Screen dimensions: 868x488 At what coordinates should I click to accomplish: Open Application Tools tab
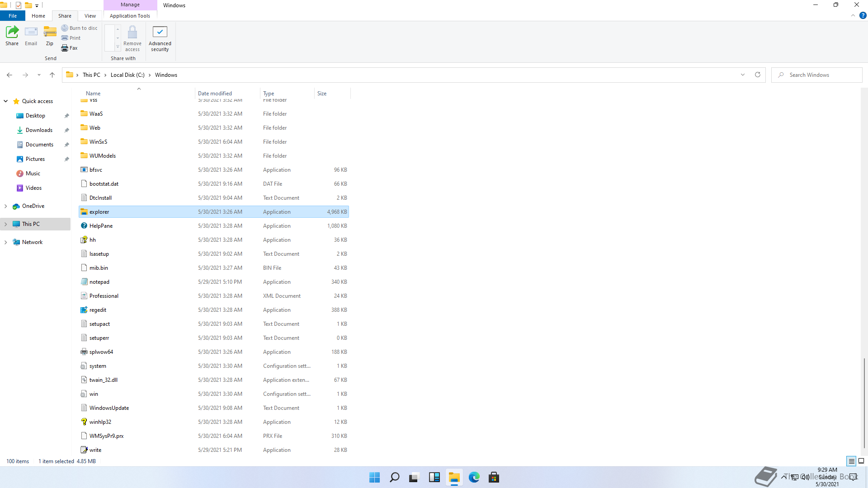[130, 16]
